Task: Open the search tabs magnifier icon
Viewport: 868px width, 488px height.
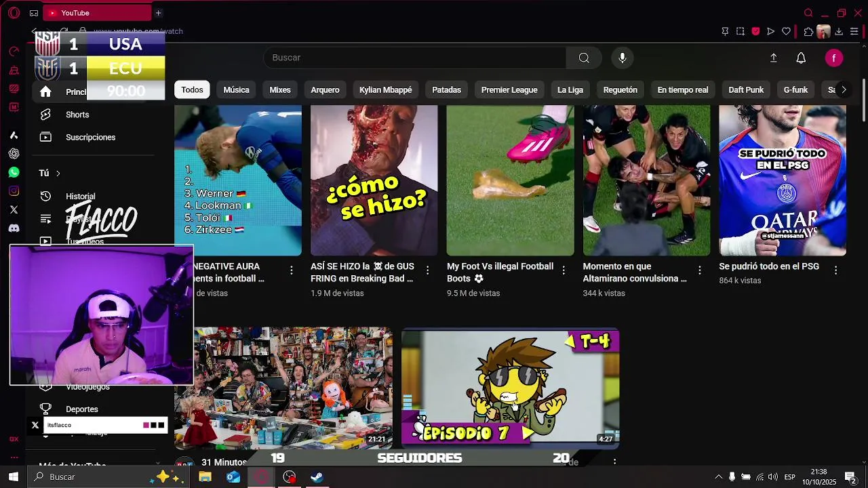Action: click(808, 13)
